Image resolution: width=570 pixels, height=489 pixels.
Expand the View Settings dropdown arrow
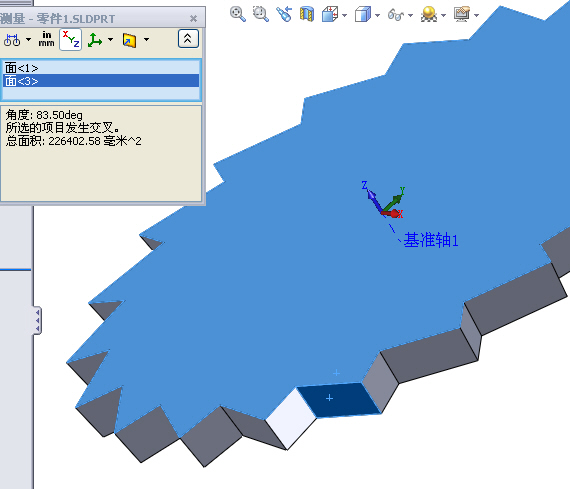[x=477, y=15]
